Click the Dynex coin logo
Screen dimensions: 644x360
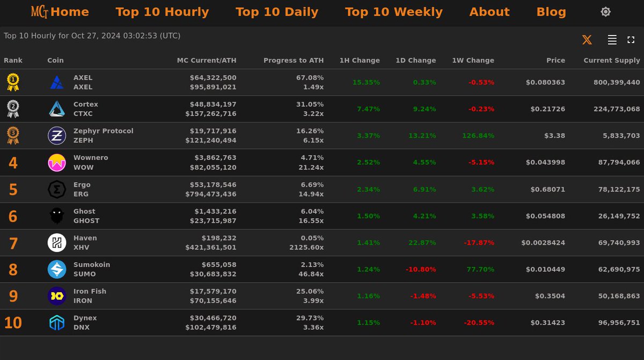coord(57,323)
